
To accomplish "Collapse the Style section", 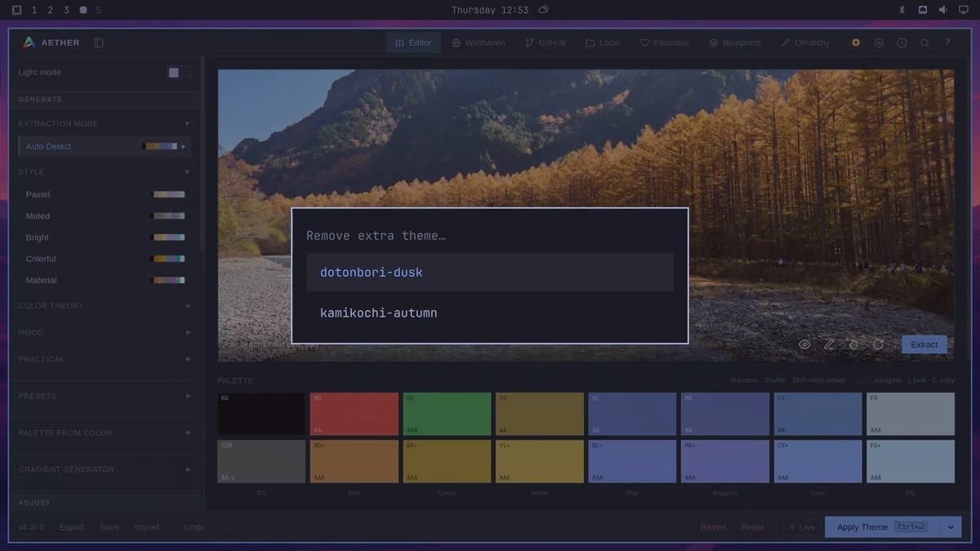I will (x=105, y=171).
